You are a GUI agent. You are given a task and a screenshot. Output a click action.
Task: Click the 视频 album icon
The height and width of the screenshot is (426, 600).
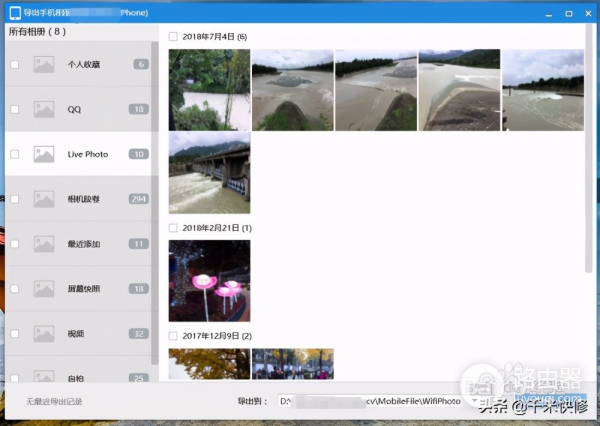click(x=43, y=334)
